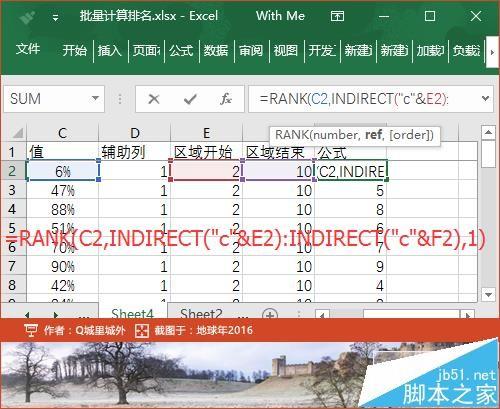Expand the Name Box dropdown
Viewport: 500px width, 409px height.
coord(95,98)
